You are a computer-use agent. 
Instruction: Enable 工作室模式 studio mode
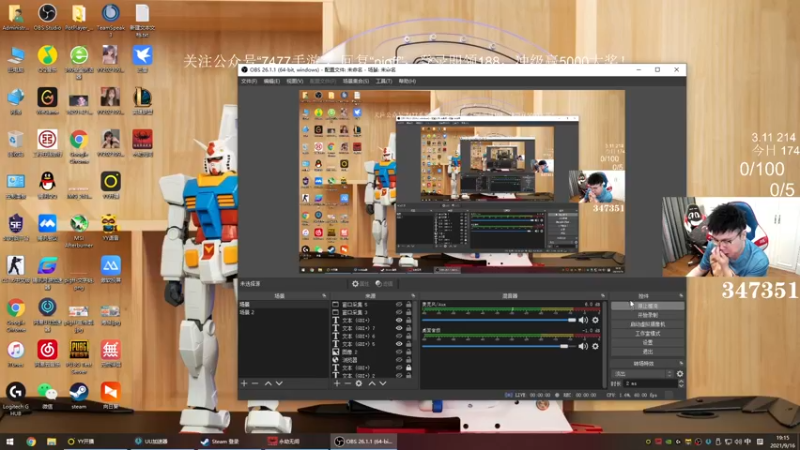(x=647, y=333)
